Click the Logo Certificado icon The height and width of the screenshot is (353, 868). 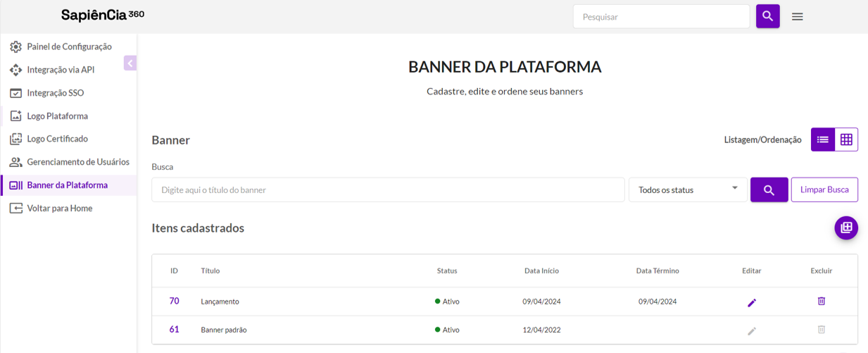(x=15, y=139)
